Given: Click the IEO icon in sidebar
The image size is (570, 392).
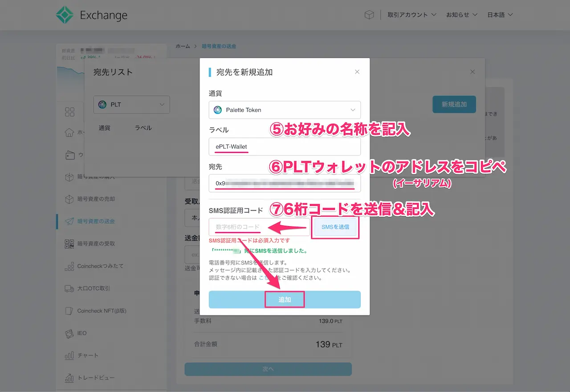Looking at the screenshot, I should (x=69, y=333).
